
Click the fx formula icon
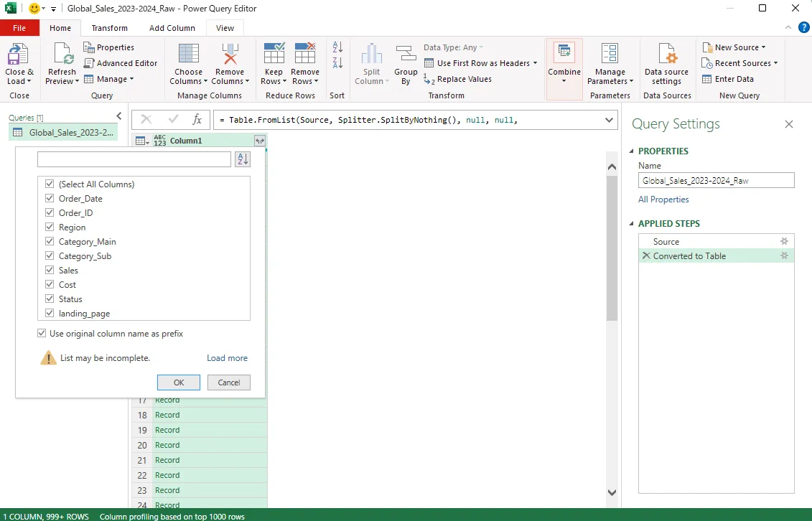click(197, 120)
